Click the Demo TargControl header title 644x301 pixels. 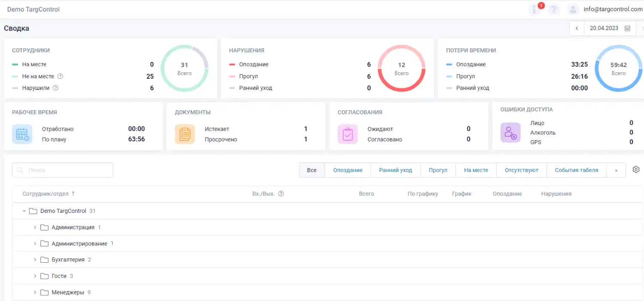[x=33, y=9]
